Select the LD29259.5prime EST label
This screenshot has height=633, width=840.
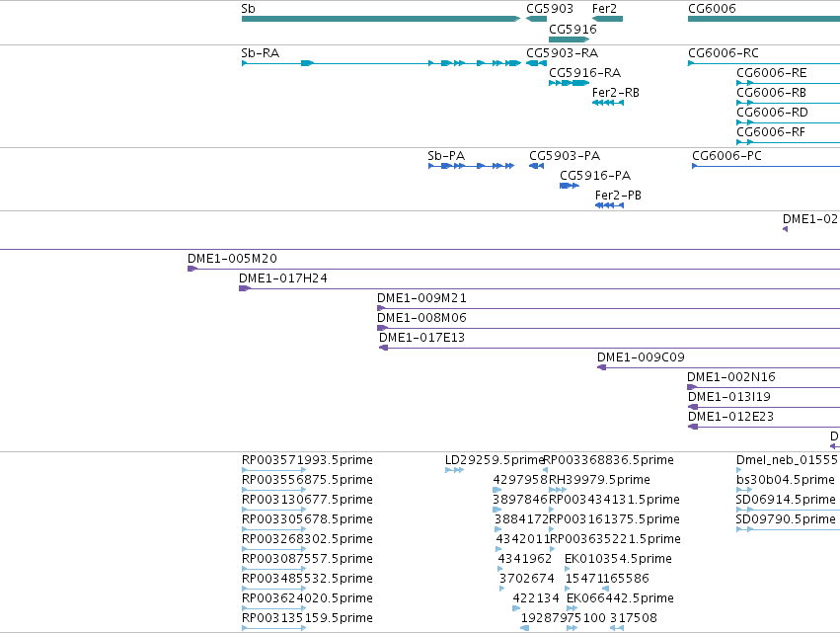pos(495,460)
